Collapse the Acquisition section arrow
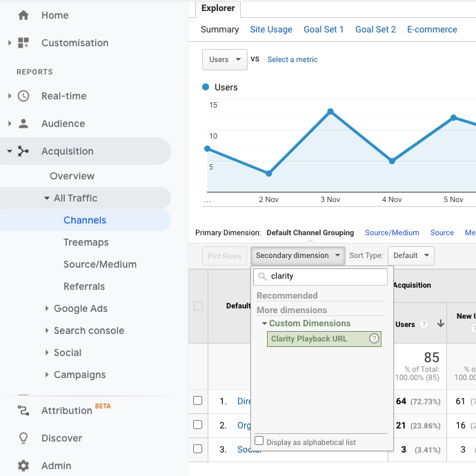 click(x=10, y=151)
